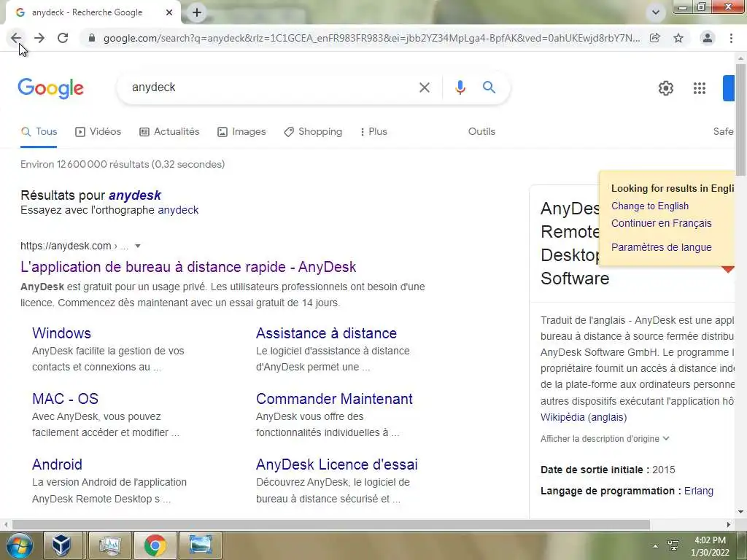Expand the anydesk.com result options arrow

(138, 246)
